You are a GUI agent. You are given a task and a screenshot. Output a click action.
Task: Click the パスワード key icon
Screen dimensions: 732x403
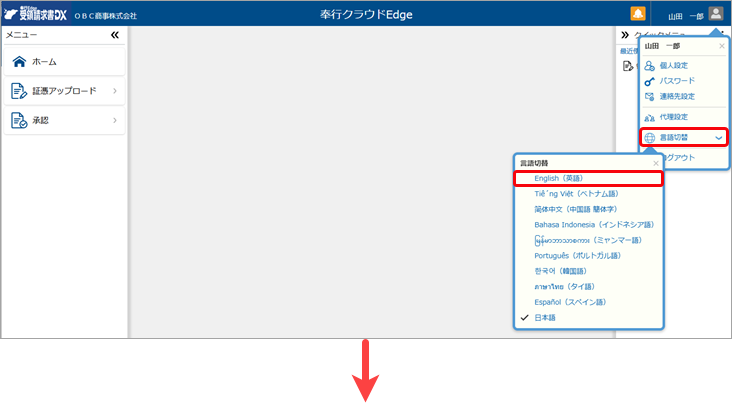click(x=649, y=81)
